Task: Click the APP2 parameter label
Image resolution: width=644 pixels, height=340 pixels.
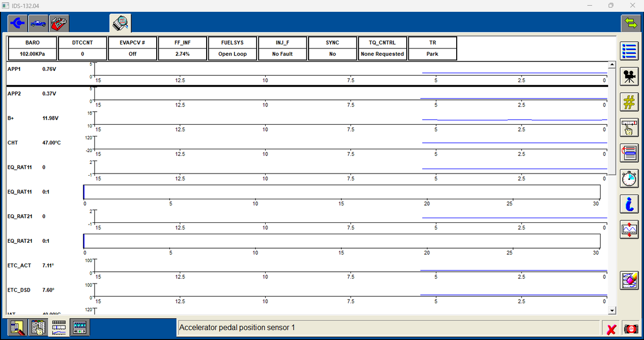Action: tap(14, 93)
